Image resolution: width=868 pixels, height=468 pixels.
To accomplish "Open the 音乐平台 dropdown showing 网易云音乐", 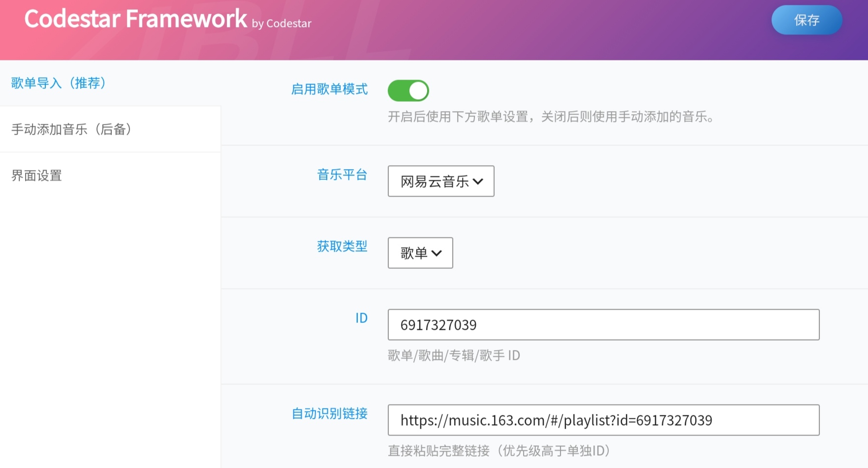I will [441, 181].
